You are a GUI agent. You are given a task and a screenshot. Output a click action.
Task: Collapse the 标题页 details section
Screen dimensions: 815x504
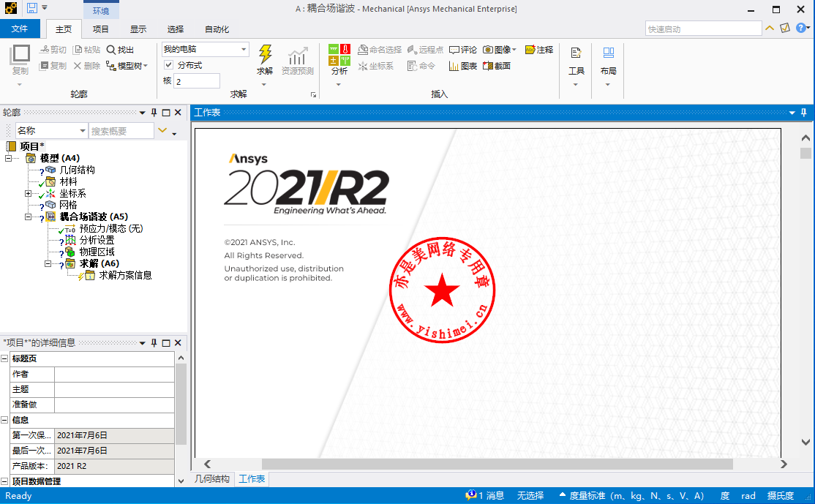pyautogui.click(x=4, y=358)
